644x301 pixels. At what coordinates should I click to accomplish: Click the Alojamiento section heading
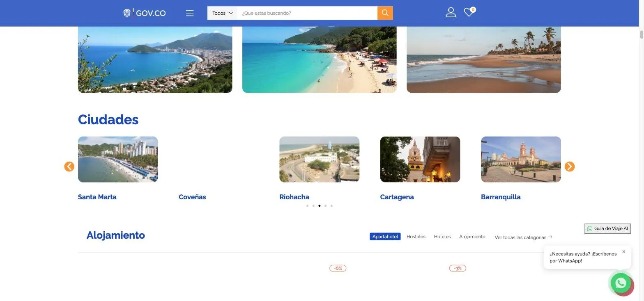point(115,235)
